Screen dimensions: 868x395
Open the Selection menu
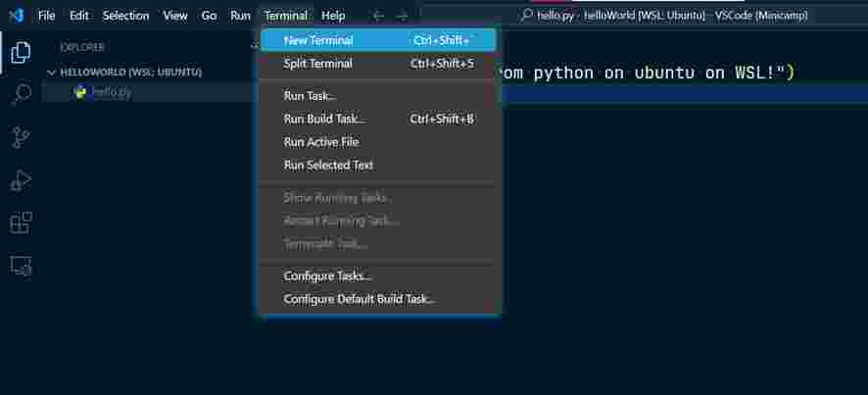pos(125,16)
